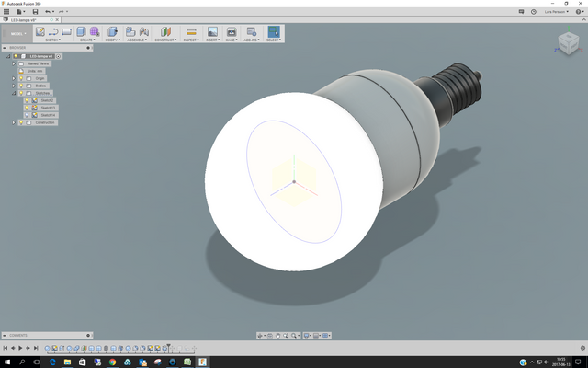Select the Pan hand navigation tool
The height and width of the screenshot is (368, 588).
coord(277,336)
